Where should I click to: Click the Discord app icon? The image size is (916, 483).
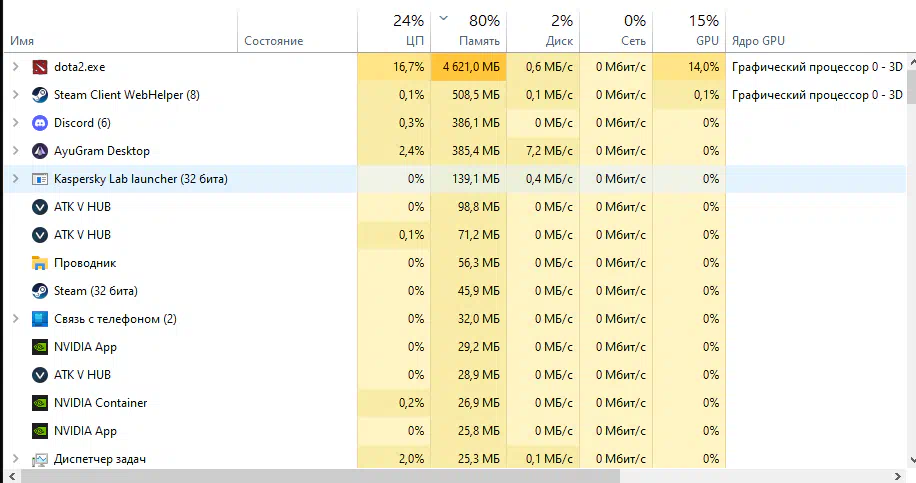pos(40,123)
